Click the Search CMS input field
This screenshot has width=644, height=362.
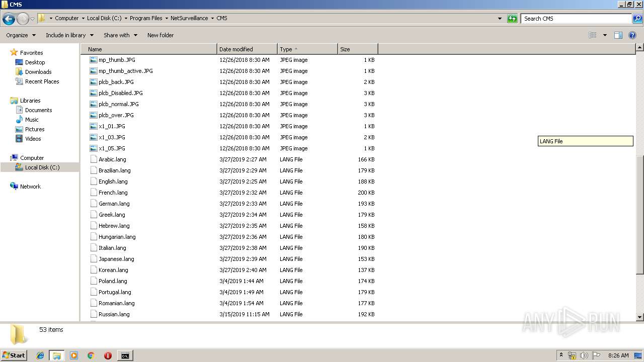[x=577, y=19]
